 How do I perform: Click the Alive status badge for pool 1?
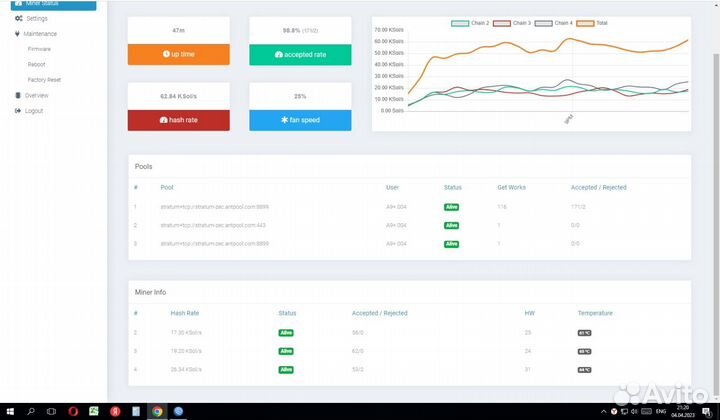(451, 207)
